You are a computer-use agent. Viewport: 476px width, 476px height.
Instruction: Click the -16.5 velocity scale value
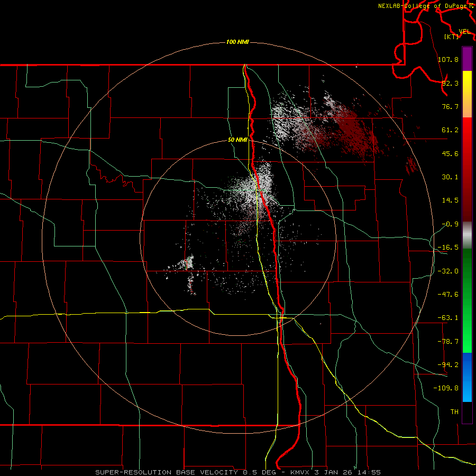pos(448,248)
